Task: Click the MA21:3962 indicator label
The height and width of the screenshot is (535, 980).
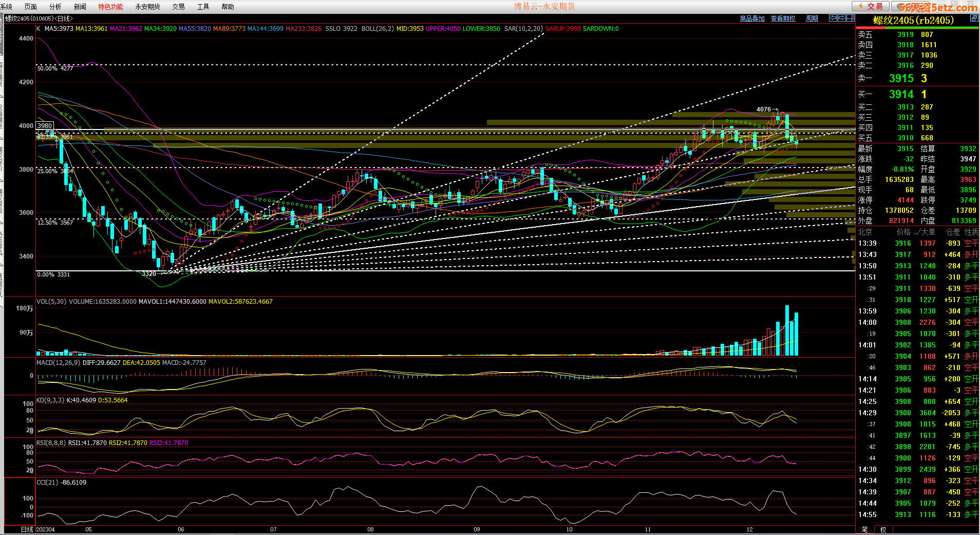Action: (x=126, y=29)
